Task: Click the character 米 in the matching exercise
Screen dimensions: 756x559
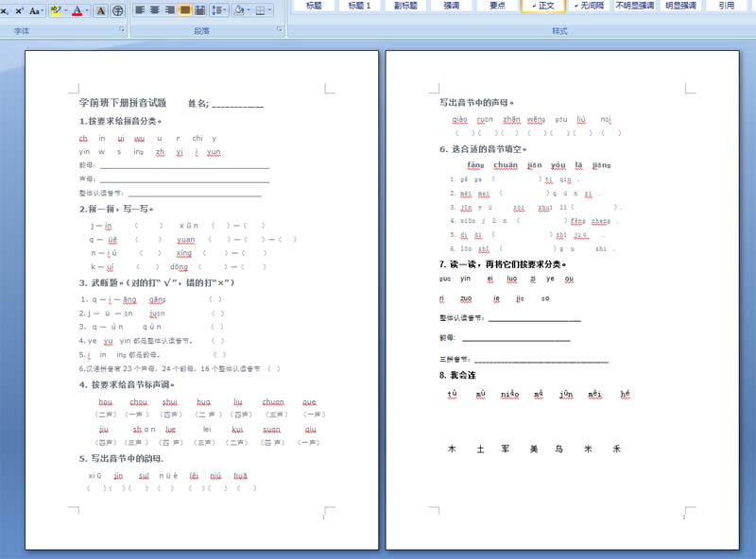Action: pos(588,449)
